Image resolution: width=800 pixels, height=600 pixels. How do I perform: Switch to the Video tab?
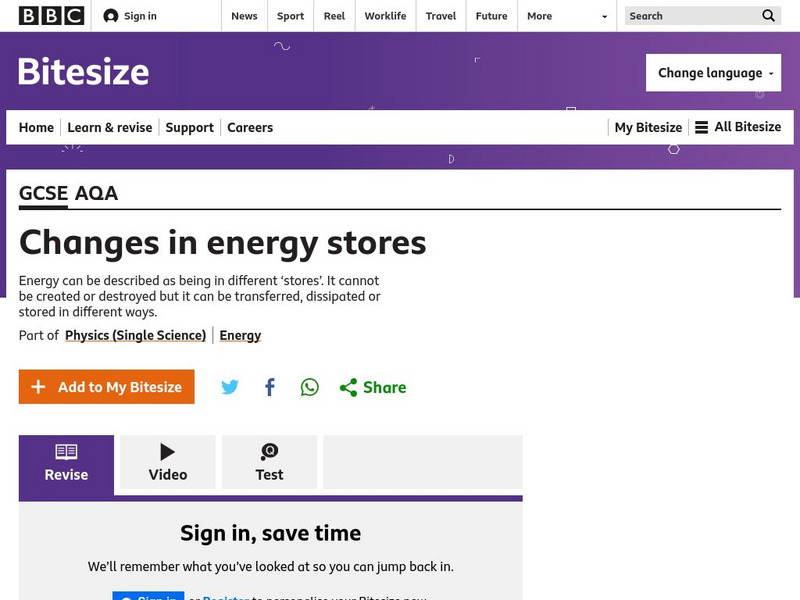[168, 463]
